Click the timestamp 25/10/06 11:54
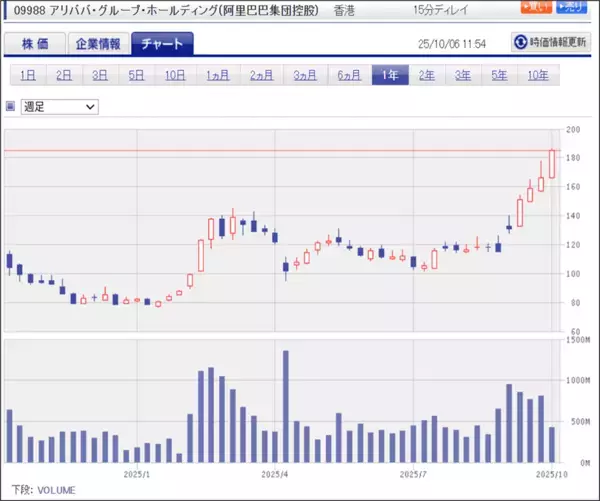The height and width of the screenshot is (501, 600). click(x=452, y=44)
